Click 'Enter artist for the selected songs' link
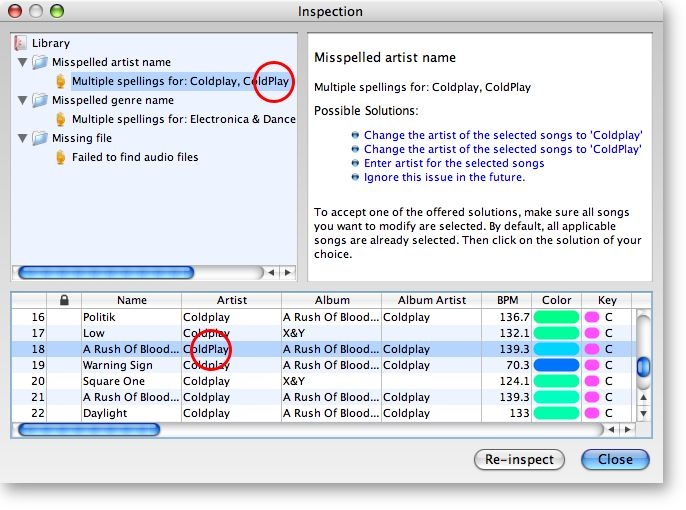Screen dimensions: 686x510 454,163
